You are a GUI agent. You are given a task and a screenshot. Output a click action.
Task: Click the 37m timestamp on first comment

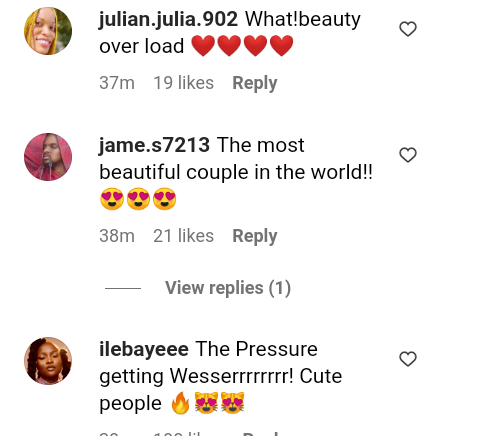click(x=117, y=83)
